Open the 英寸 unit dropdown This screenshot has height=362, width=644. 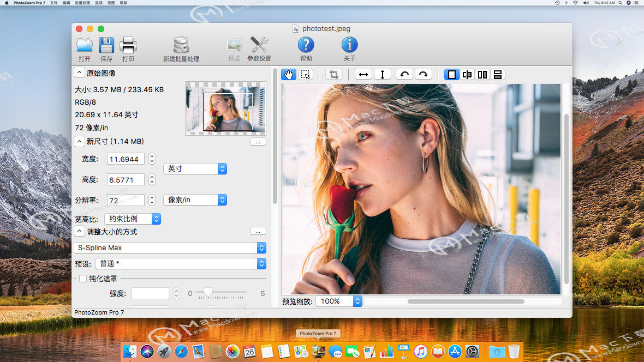coord(195,168)
